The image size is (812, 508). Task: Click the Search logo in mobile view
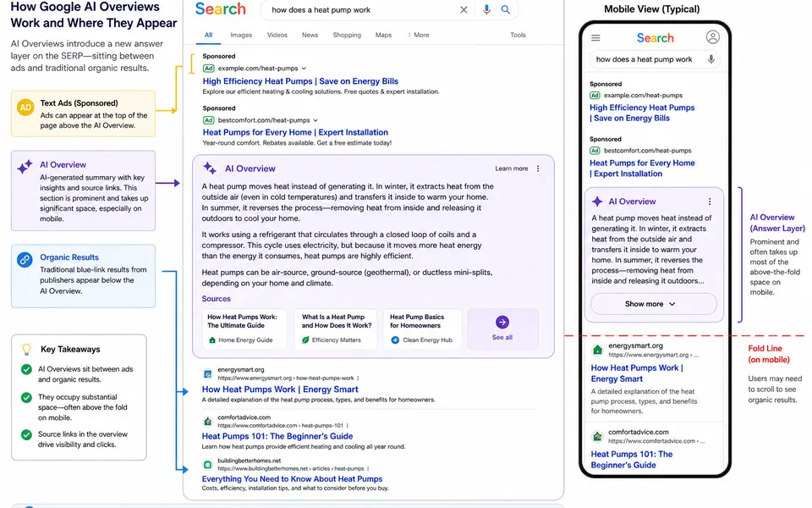tap(655, 38)
